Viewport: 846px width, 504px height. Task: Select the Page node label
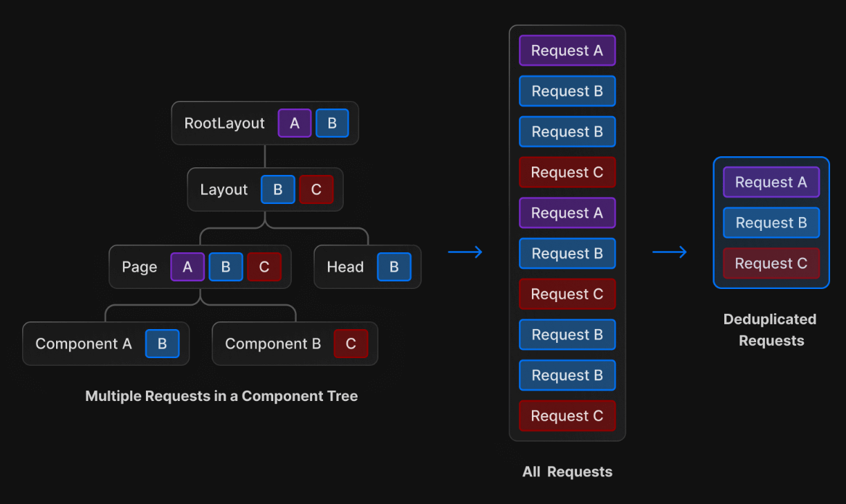tap(140, 267)
